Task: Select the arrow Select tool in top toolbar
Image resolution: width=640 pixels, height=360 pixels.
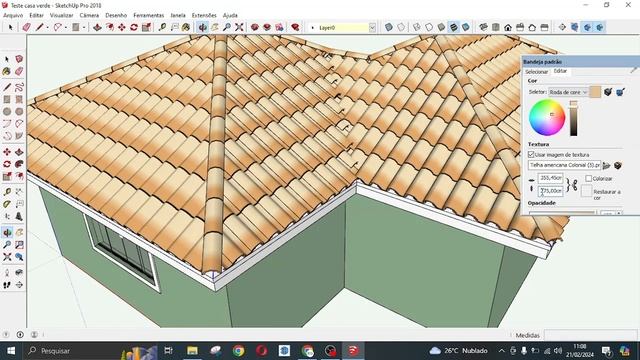Action: (x=10, y=27)
